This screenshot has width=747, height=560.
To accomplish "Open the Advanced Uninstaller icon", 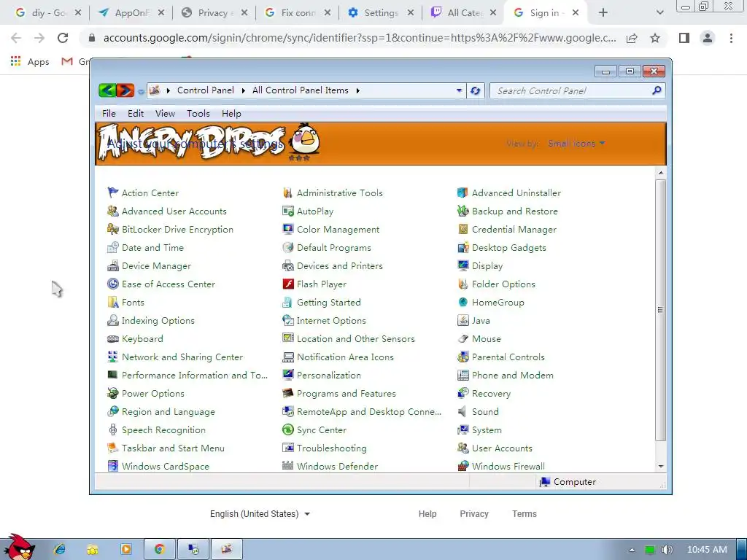I will (x=462, y=192).
